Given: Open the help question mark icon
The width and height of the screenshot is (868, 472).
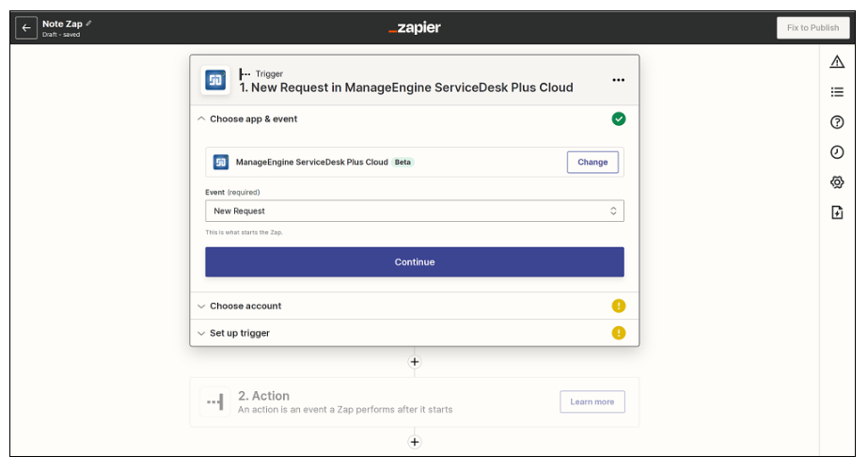Looking at the screenshot, I should coord(836,122).
